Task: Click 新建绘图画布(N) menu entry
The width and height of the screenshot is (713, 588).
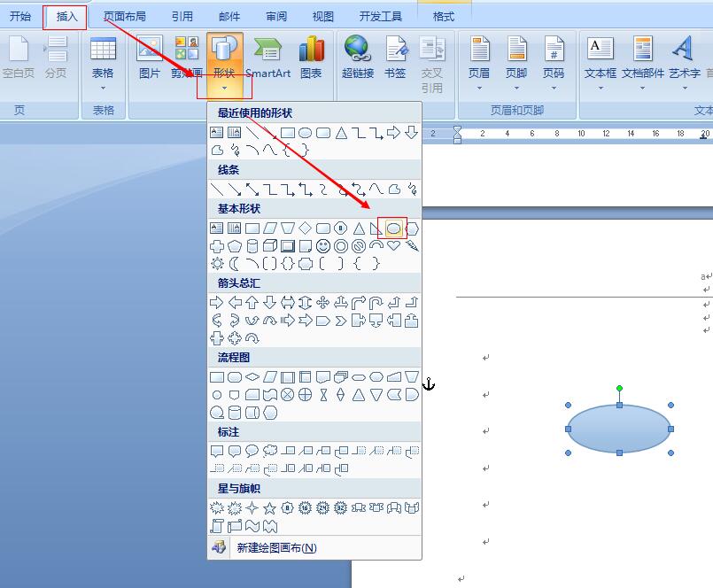Action: click(x=314, y=547)
